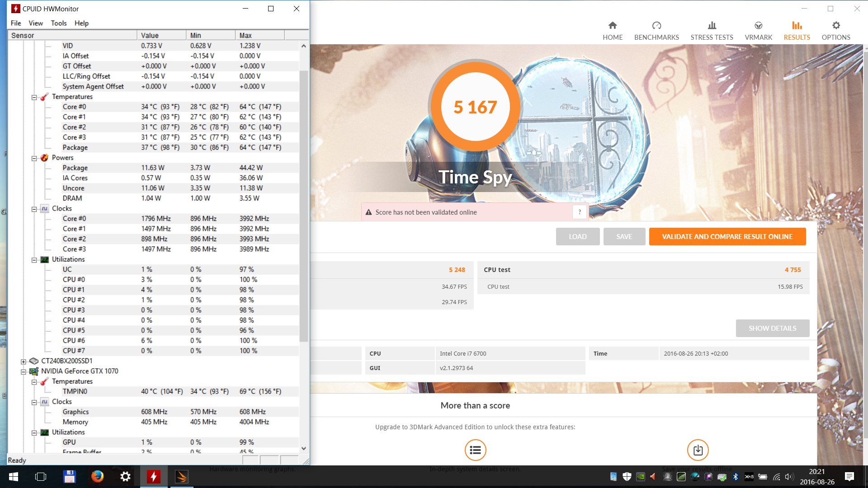
Task: Open volume speaker tray icon
Action: pyautogui.click(x=789, y=477)
